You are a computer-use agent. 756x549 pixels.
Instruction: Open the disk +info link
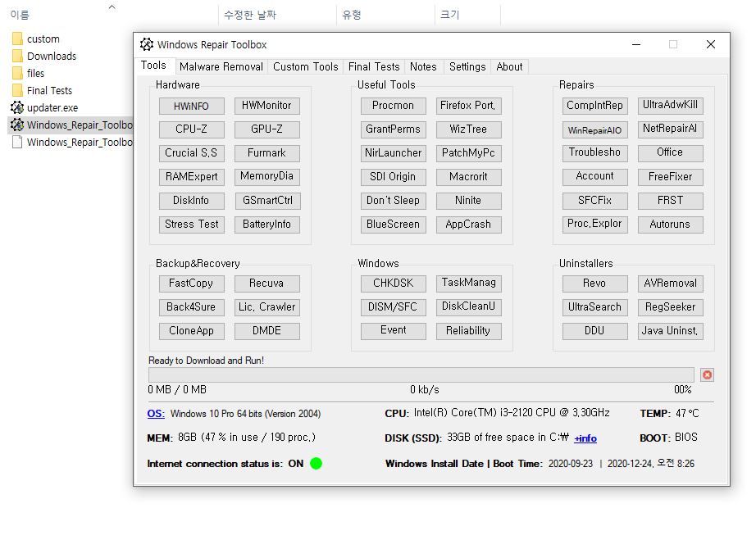coord(585,438)
